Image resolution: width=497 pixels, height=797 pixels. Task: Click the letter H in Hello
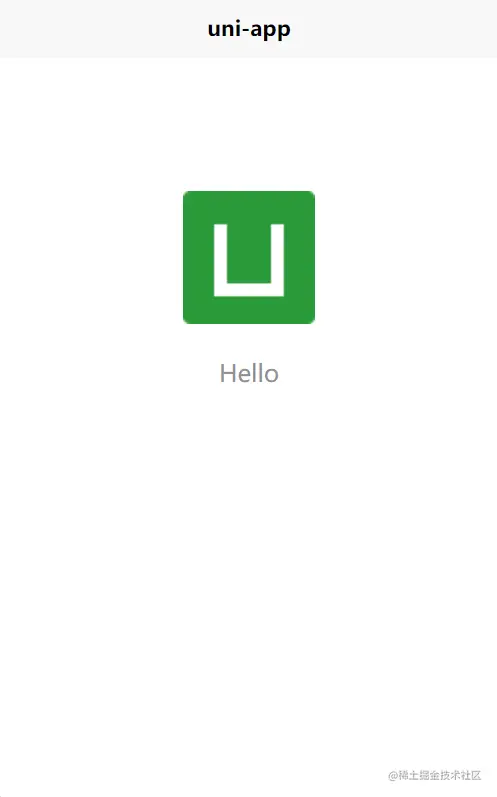coord(227,374)
